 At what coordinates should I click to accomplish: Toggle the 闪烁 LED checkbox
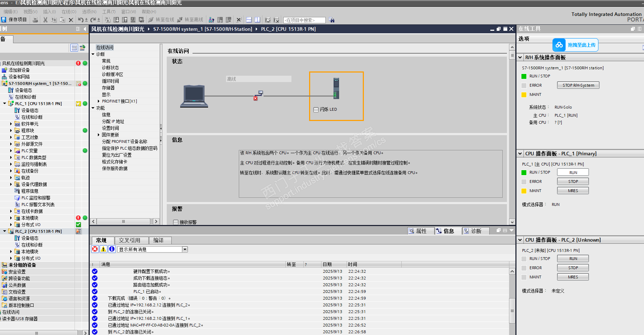(316, 110)
